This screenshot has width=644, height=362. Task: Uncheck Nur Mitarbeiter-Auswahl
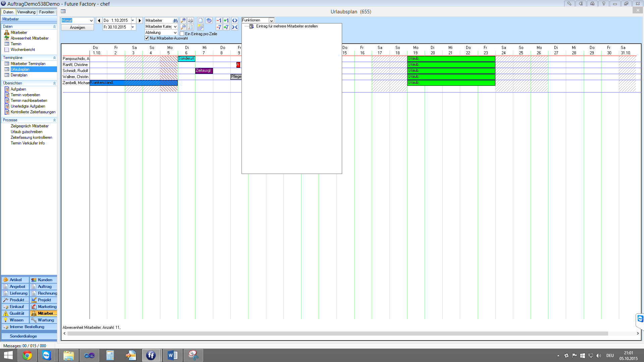[147, 38]
